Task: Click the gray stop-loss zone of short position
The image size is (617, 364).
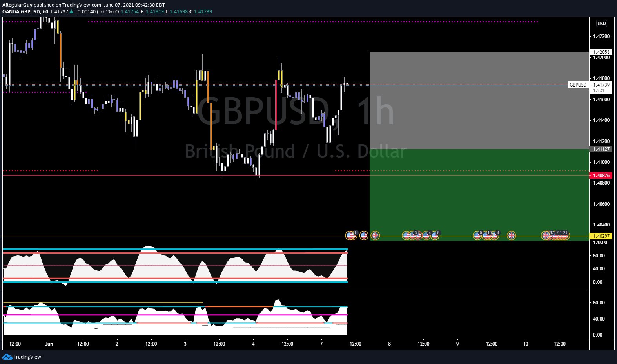Action: tap(479, 100)
